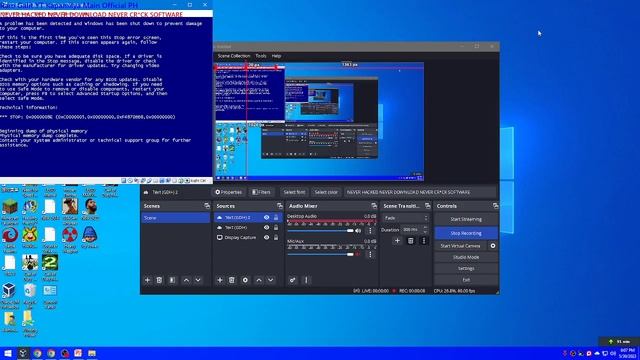Toggle lock on Text (GDI+) source

276,227
